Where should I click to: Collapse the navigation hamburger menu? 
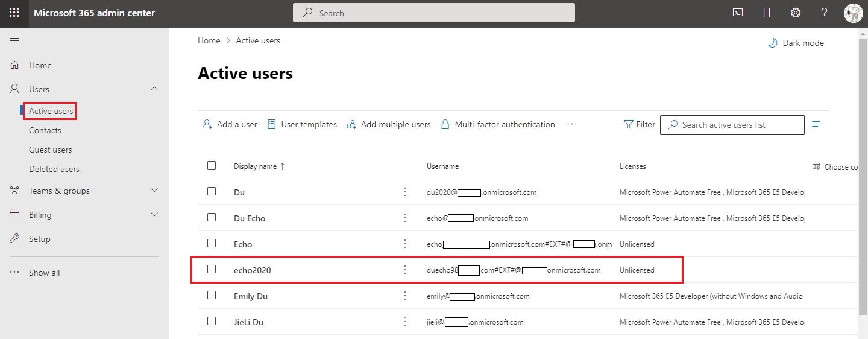click(x=14, y=40)
